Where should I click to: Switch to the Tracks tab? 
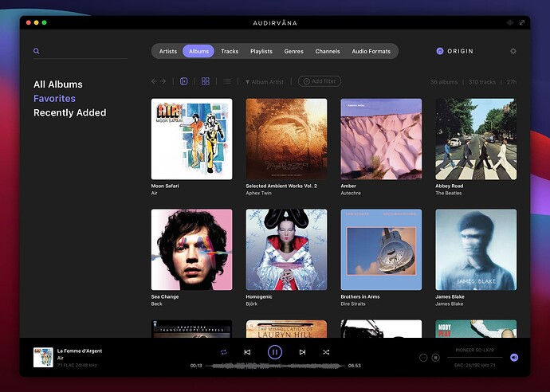(x=230, y=51)
